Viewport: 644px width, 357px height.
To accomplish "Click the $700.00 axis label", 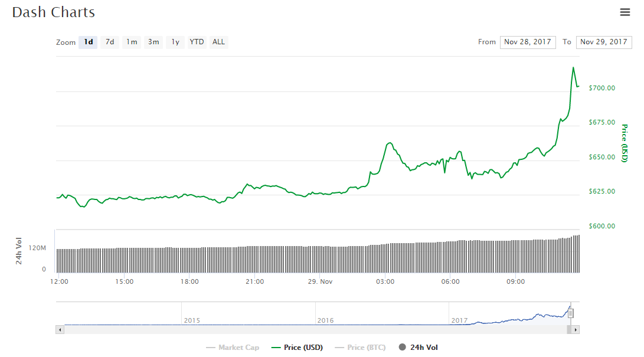I will pos(602,88).
